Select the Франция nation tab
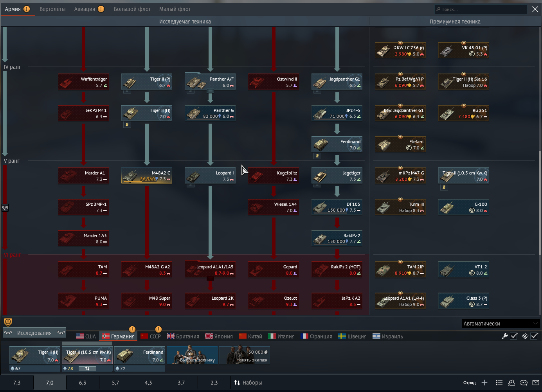542x392 pixels. (x=316, y=336)
